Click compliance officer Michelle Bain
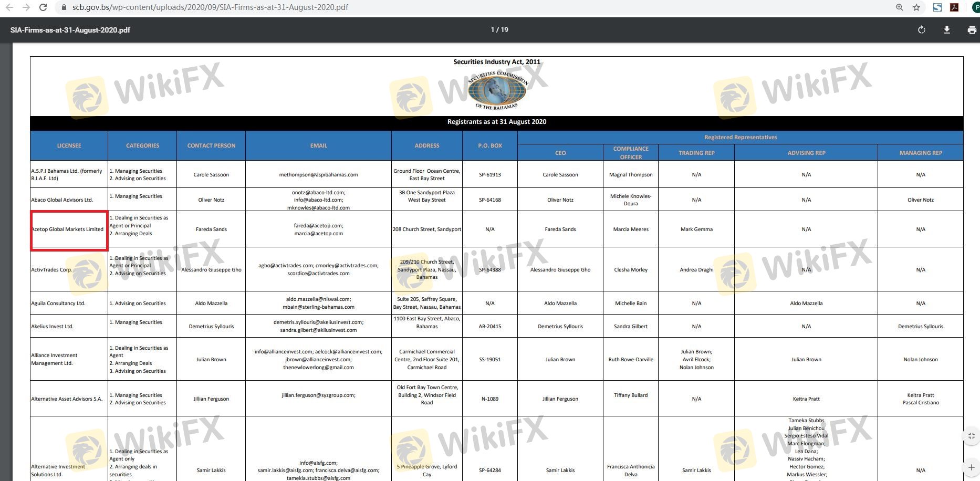Screen dimensions: 980x481 [631, 304]
